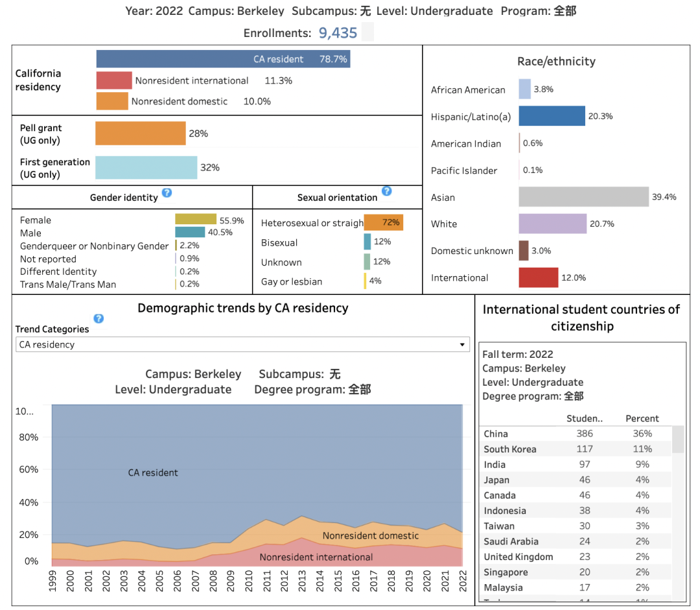Viewport: 700px width, 610px height.
Task: Select the blue Hispanic/Latino(a) bar
Action: point(552,116)
